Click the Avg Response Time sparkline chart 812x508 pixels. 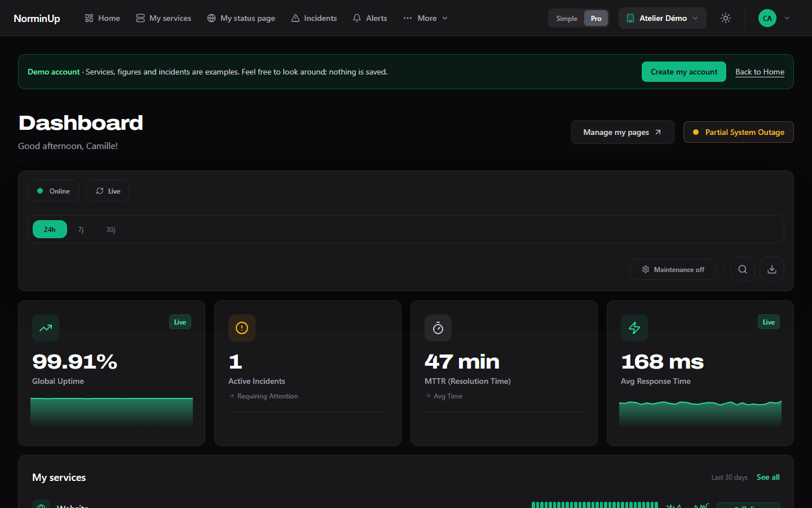coord(700,413)
